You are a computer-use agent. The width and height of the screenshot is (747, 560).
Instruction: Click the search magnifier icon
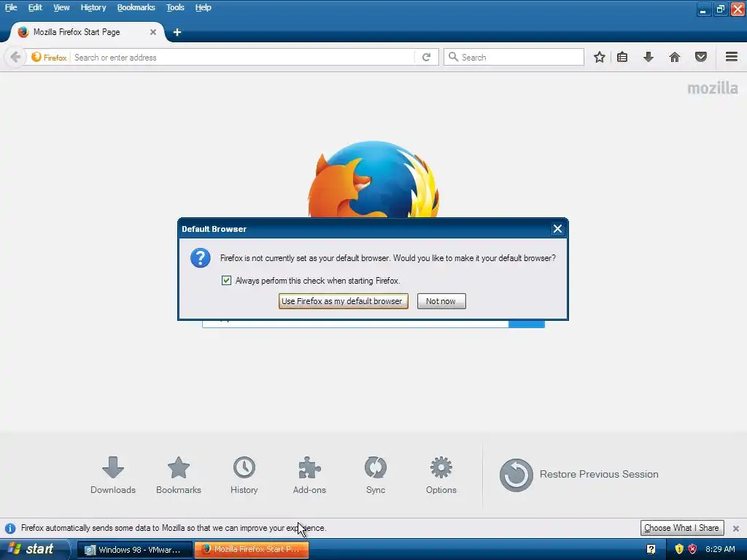pos(453,57)
